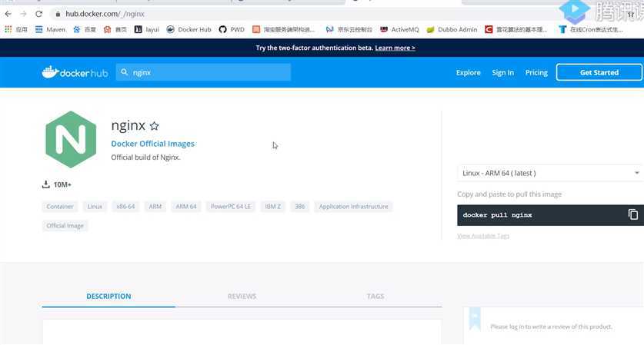
Task: Click the Get Started button
Action: pos(599,72)
